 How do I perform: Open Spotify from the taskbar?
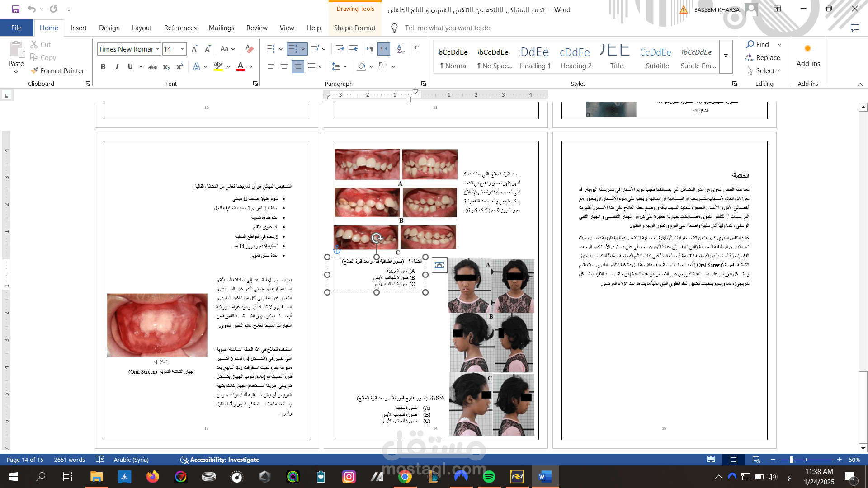(489, 477)
